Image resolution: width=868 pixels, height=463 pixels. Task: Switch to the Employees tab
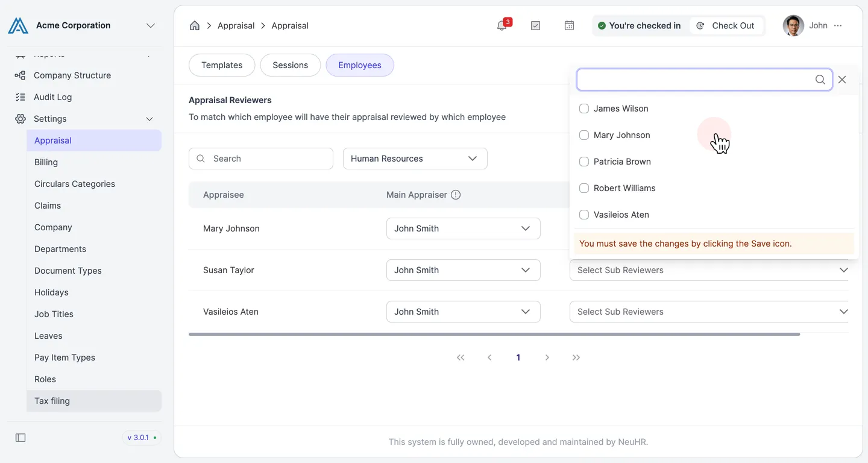[x=360, y=65]
